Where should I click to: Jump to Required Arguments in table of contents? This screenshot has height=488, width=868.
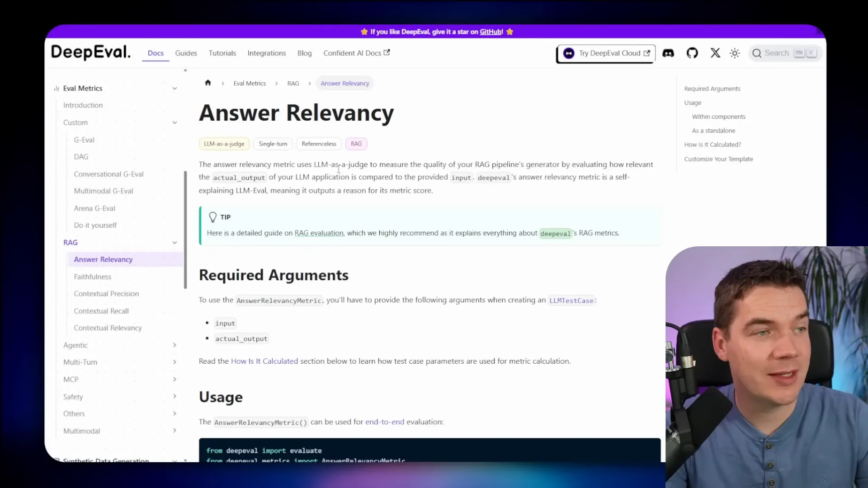tap(712, 89)
